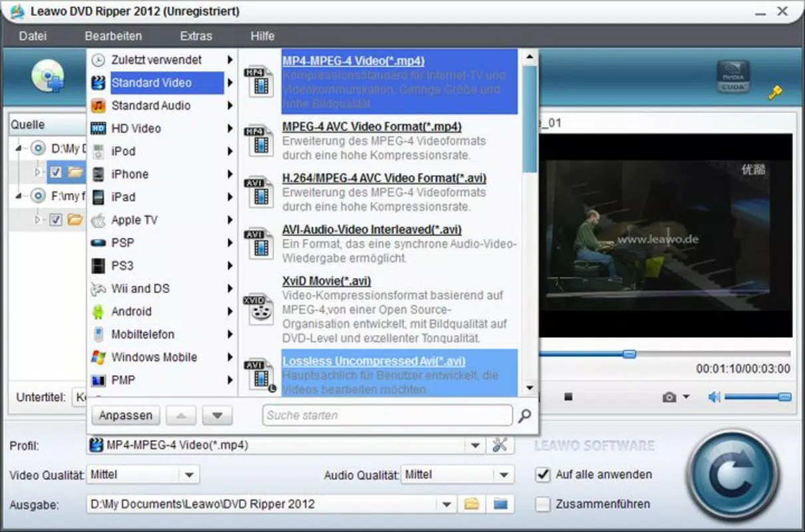The image size is (805, 532).
Task: Open the snapshot camera dropdown arrow
Action: [x=686, y=397]
